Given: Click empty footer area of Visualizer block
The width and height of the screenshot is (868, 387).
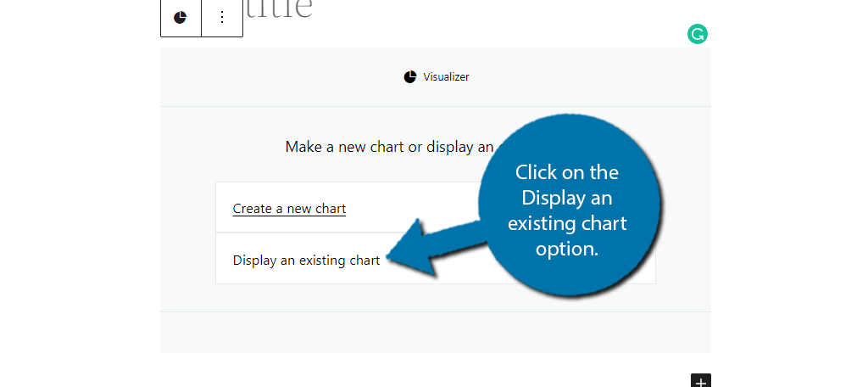Looking at the screenshot, I should tap(435, 332).
